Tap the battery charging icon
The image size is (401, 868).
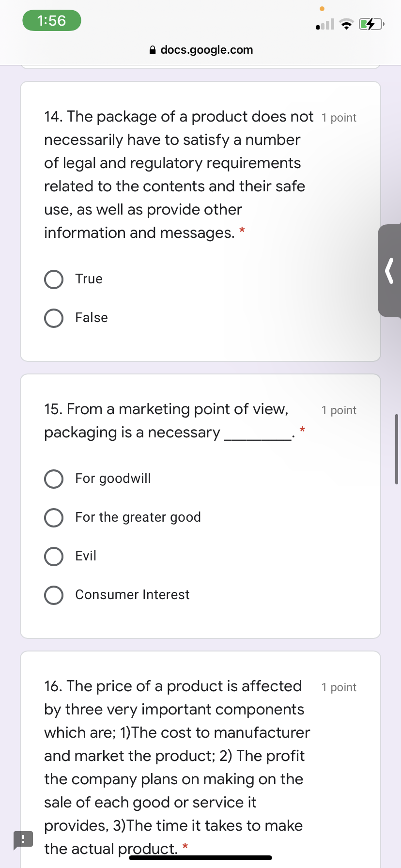371,23
